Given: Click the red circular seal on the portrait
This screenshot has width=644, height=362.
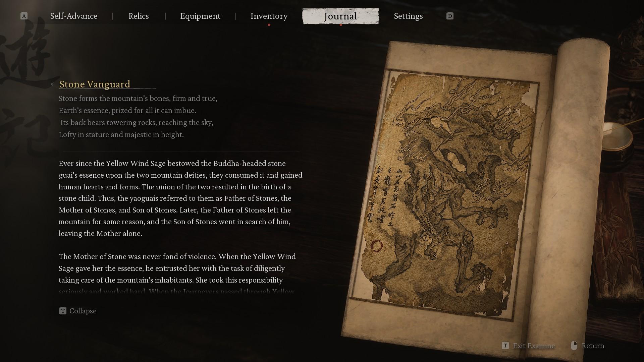Looking at the screenshot, I should [376, 246].
